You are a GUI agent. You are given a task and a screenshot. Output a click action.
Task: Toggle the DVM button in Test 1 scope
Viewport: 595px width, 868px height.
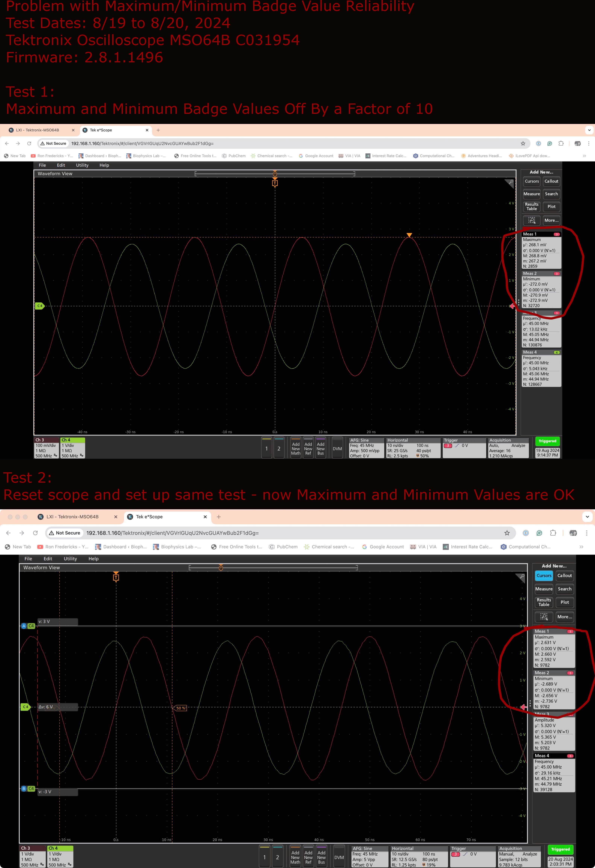coord(337,449)
